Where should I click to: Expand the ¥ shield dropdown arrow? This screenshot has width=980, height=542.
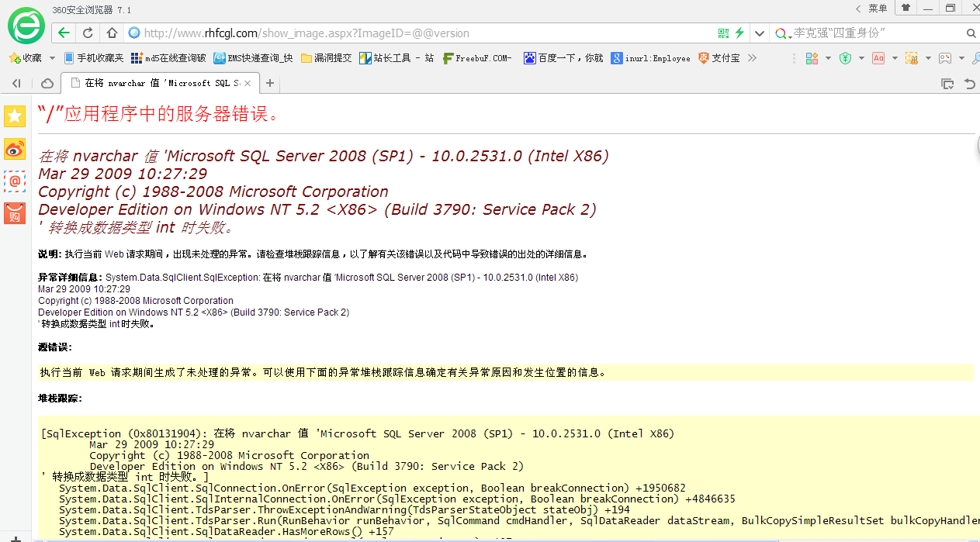pyautogui.click(x=861, y=58)
